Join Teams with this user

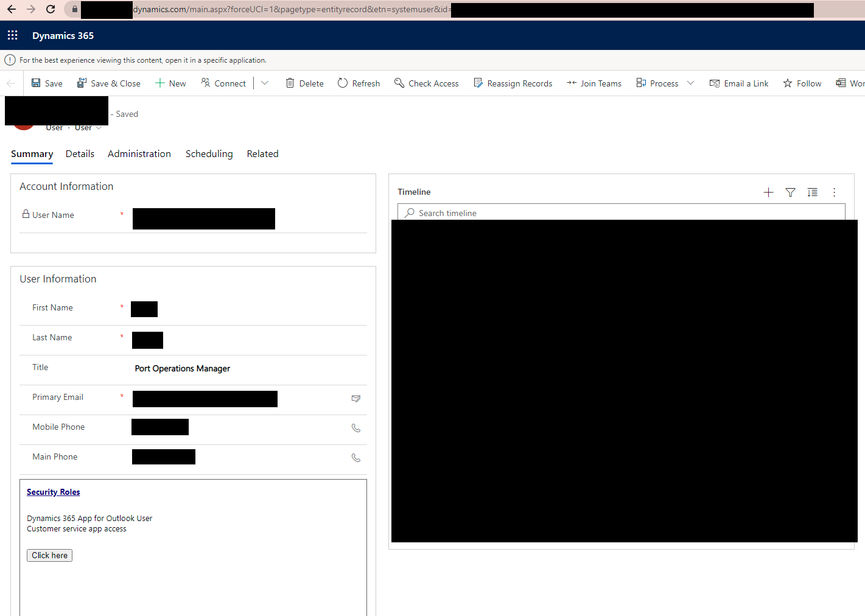594,83
